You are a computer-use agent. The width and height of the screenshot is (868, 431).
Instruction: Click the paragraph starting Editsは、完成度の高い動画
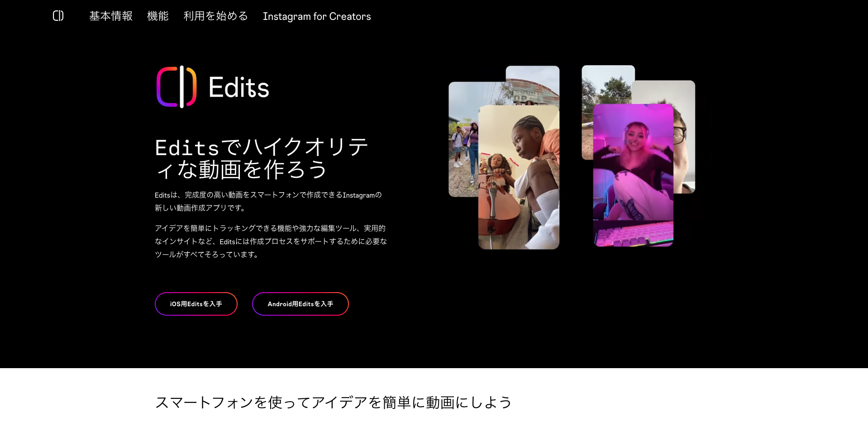tap(268, 201)
